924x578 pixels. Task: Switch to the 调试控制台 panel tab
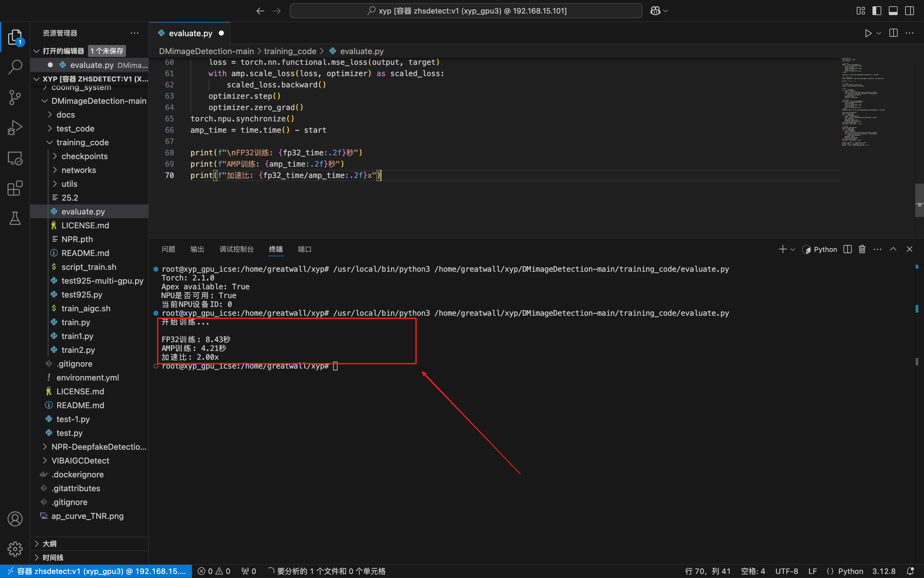pyautogui.click(x=236, y=249)
